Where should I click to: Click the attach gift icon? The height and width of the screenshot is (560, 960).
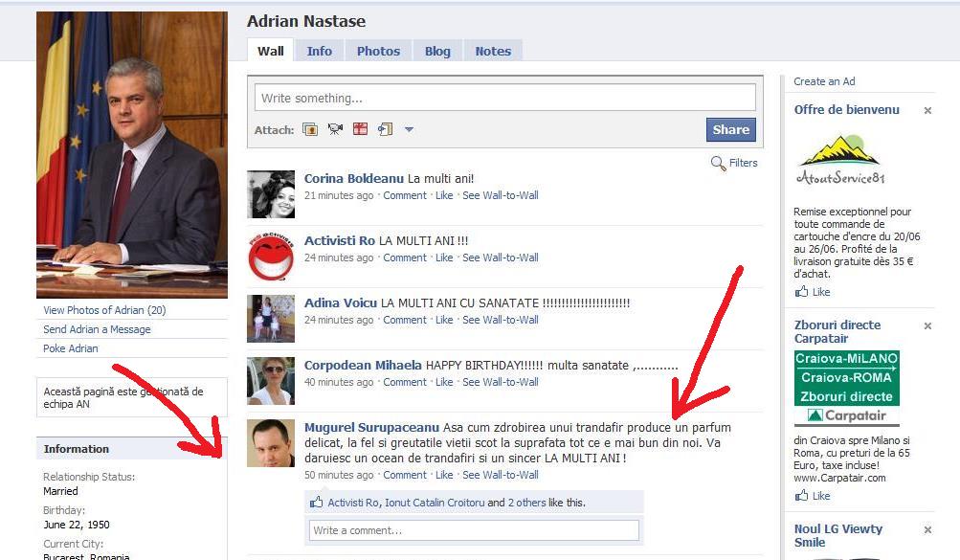click(360, 129)
